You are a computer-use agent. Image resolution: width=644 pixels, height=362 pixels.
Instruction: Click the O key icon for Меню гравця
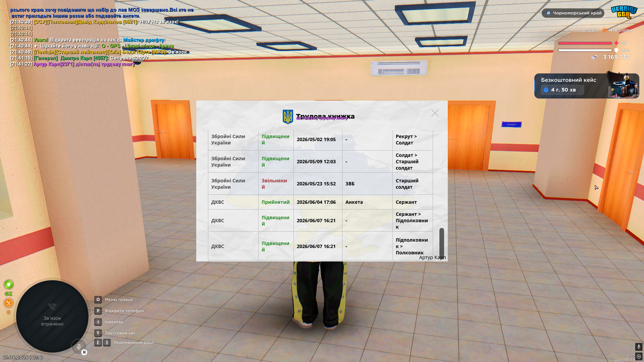(x=98, y=300)
